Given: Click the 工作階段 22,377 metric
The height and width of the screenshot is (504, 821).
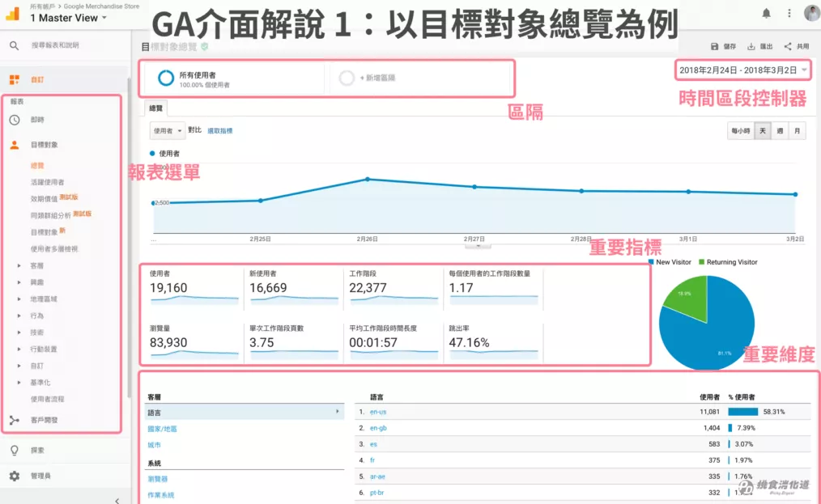Looking at the screenshot, I should [393, 287].
